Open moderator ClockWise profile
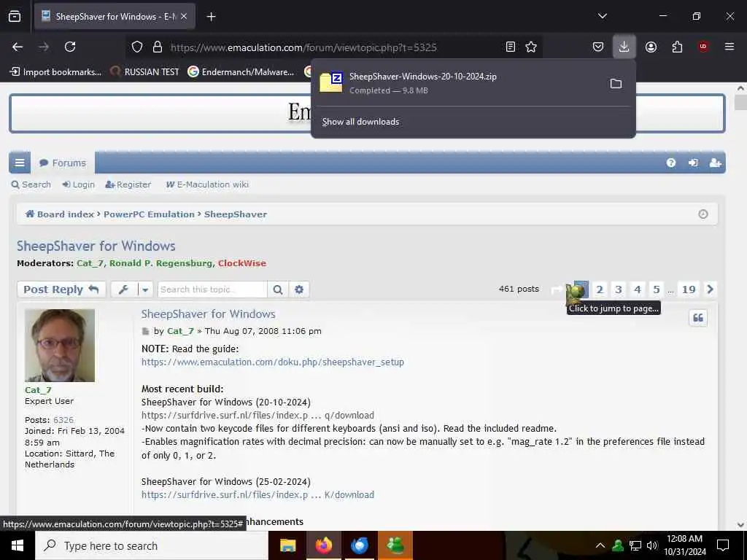The height and width of the screenshot is (560, 747). click(242, 263)
